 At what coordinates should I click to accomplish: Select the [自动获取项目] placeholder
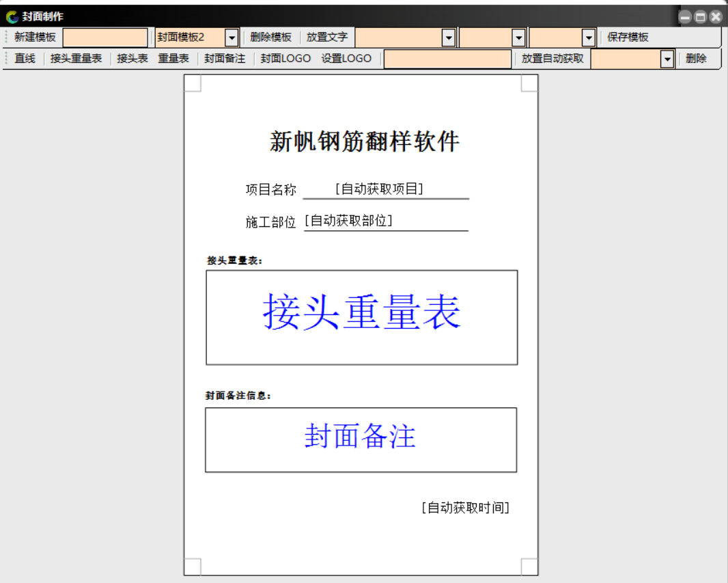379,189
